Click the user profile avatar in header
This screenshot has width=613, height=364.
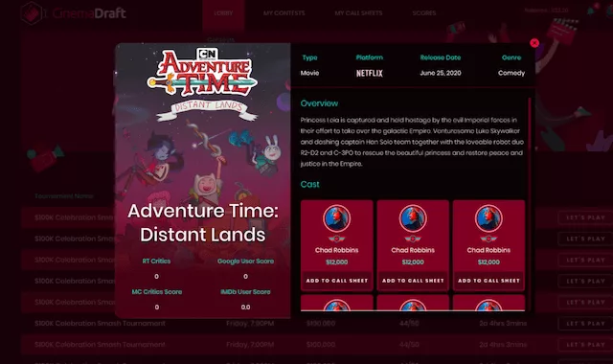click(x=609, y=10)
